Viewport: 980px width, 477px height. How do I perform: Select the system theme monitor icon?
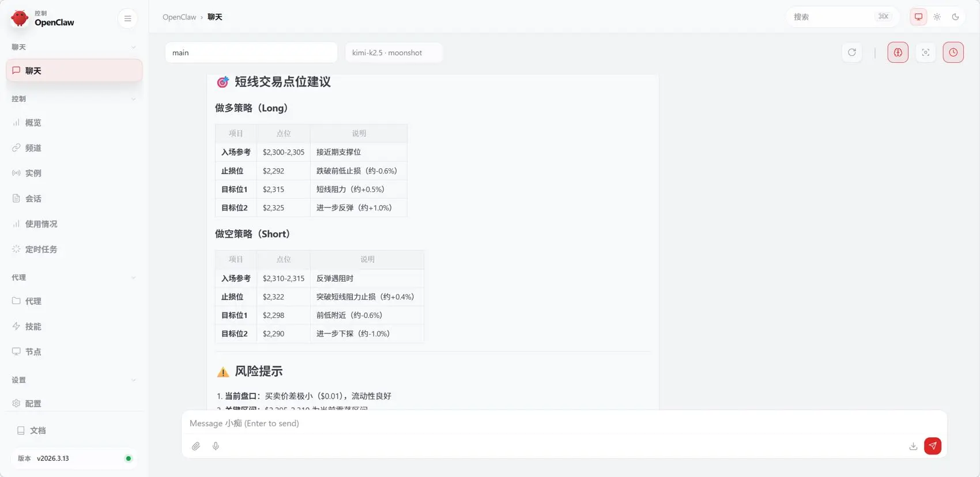tap(918, 17)
